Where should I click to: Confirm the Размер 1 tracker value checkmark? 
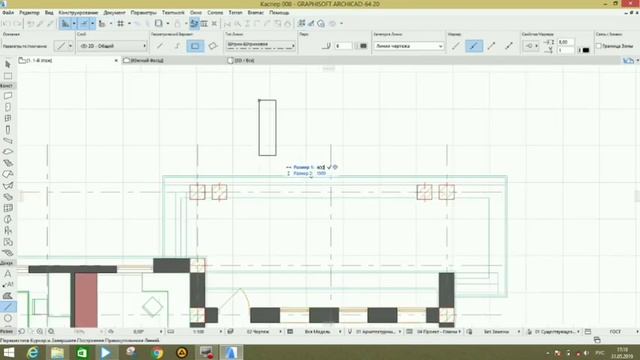click(x=329, y=167)
